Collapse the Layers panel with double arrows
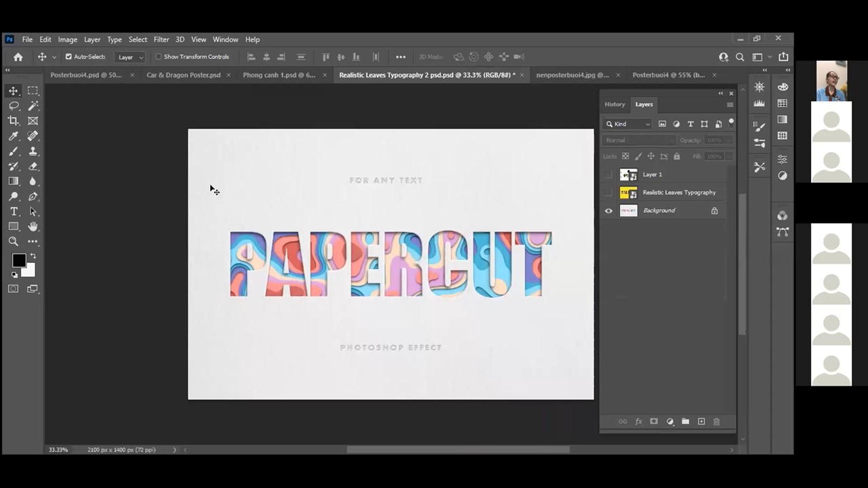868x488 pixels. [x=721, y=94]
